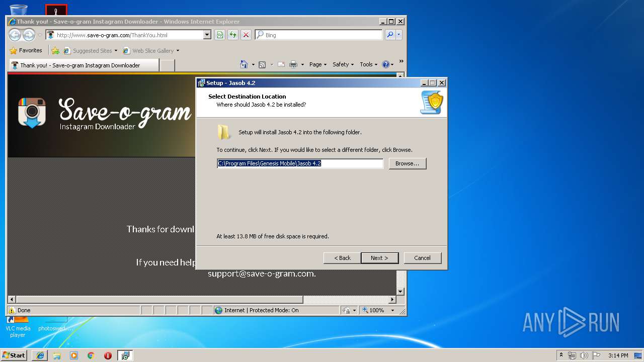Image resolution: width=644 pixels, height=362 pixels.
Task: Open the search provider dropdown arrow
Action: pos(399,35)
